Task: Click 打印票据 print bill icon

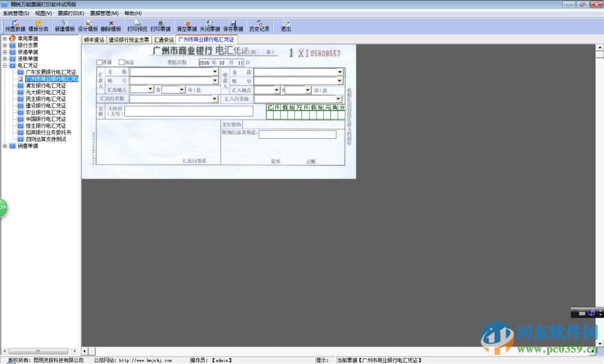Action: [x=161, y=26]
